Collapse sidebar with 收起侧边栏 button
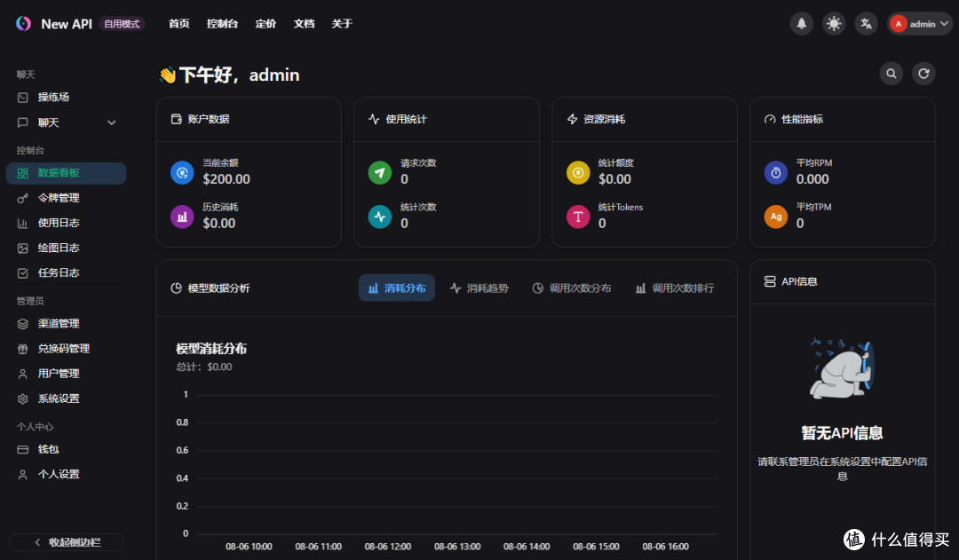959x560 pixels. pyautogui.click(x=66, y=542)
